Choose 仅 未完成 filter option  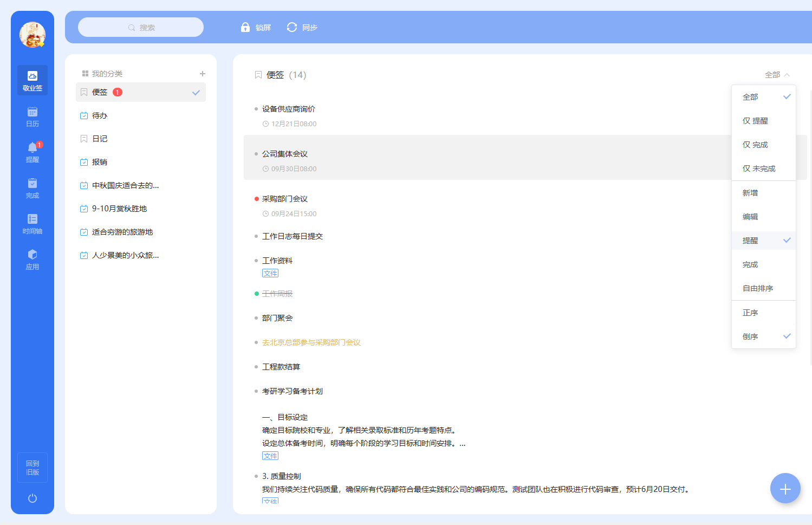click(764, 168)
